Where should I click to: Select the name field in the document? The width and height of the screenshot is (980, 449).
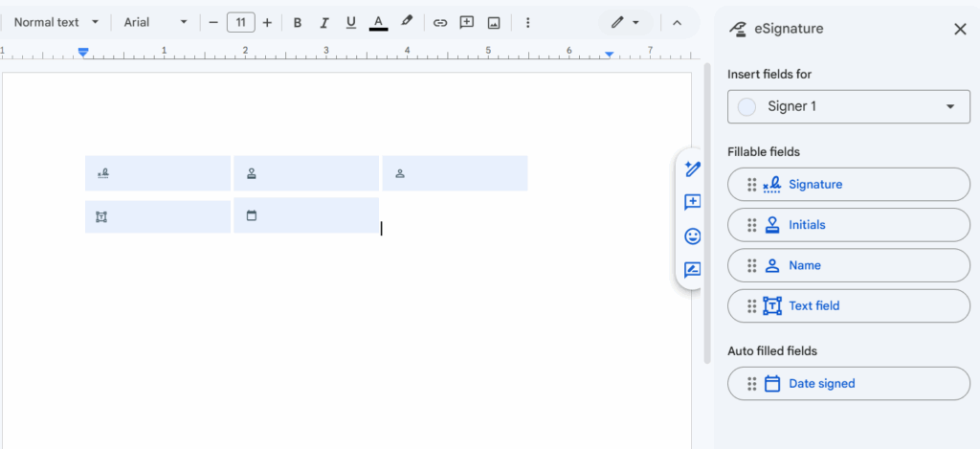[455, 173]
